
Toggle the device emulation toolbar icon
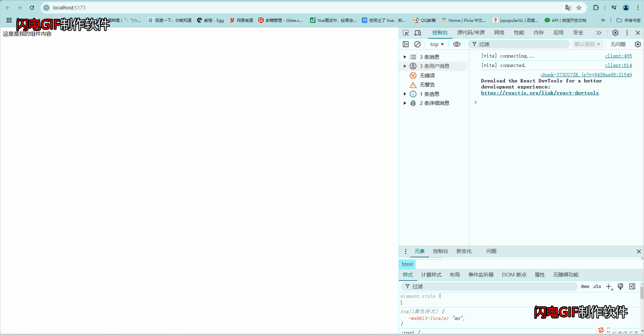tap(417, 33)
